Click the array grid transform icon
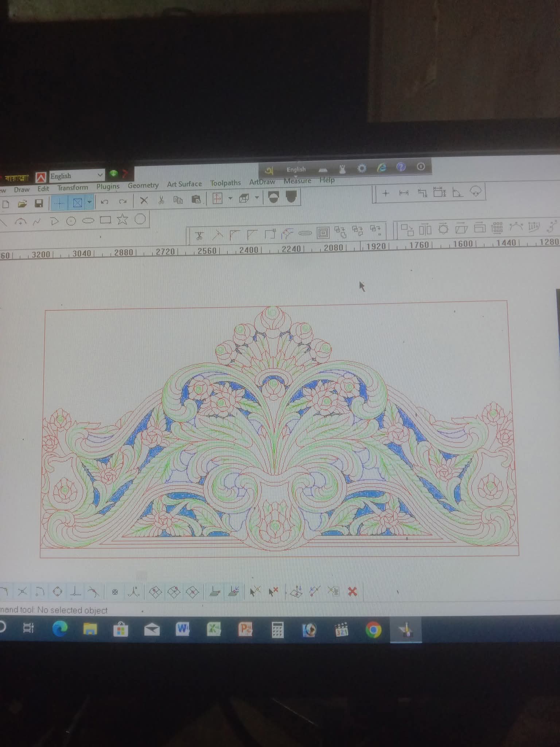560x747 pixels. 497,228
